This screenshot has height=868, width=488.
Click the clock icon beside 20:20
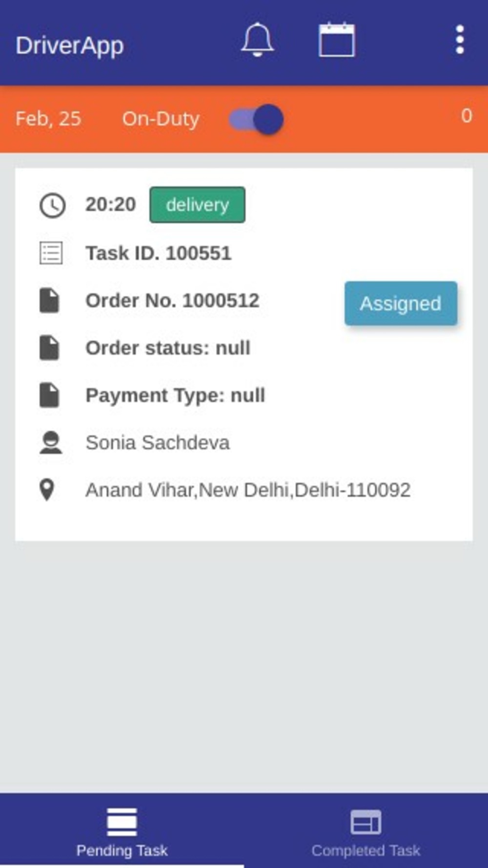pos(52,205)
